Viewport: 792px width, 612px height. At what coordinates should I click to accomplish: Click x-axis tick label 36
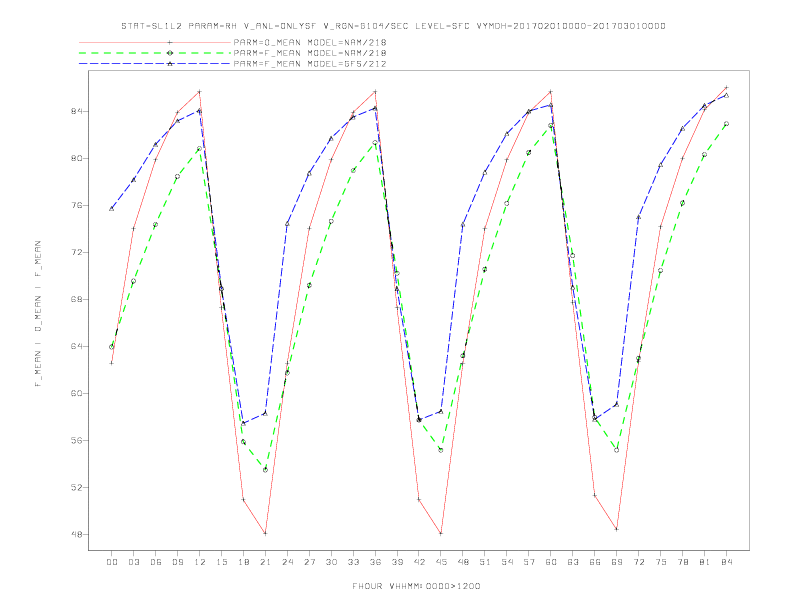(x=375, y=562)
